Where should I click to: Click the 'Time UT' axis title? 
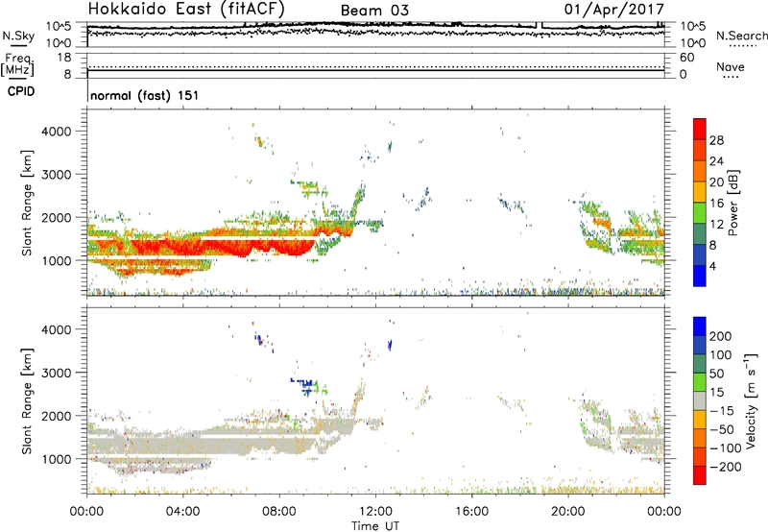375,525
